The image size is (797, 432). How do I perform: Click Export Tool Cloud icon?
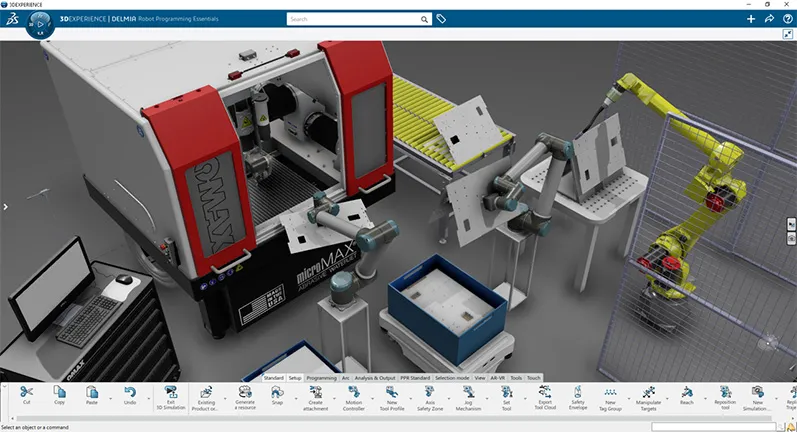[x=545, y=391]
